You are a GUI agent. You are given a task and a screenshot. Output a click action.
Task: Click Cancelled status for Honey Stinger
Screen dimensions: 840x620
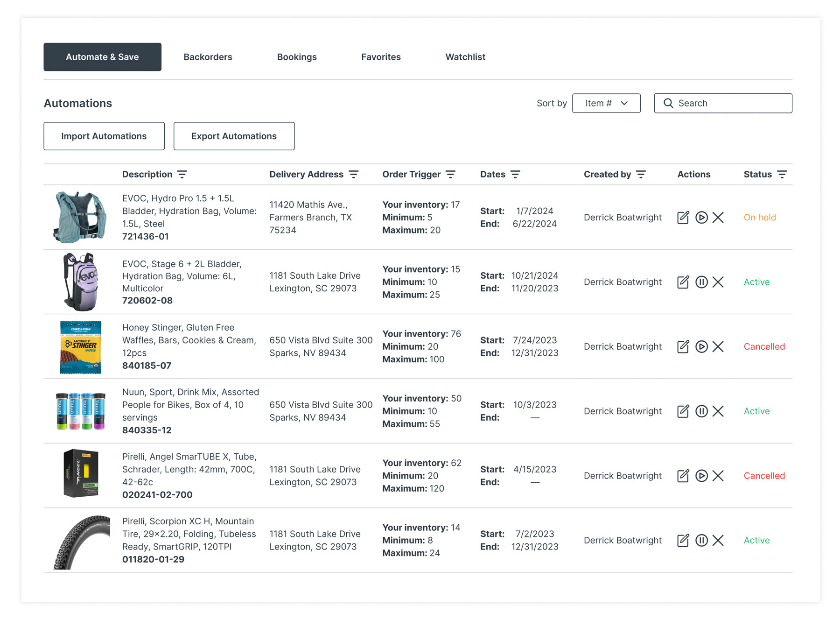point(764,346)
